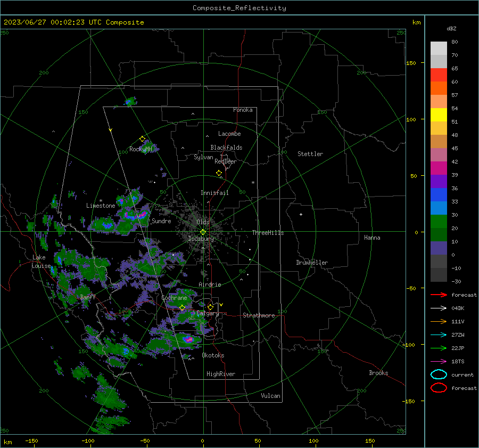Click the 'Calgary' city label
This screenshot has height=448, width=479.
pos(208,313)
